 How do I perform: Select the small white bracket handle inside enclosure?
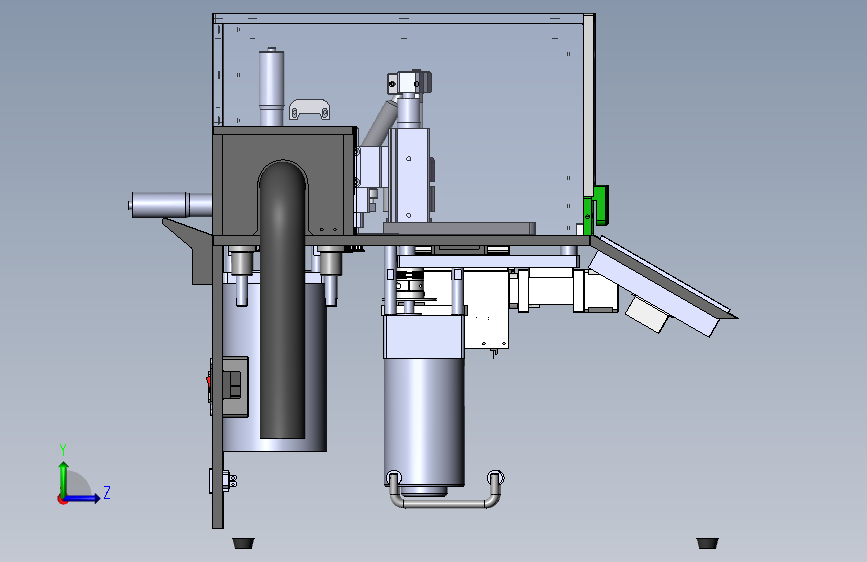pyautogui.click(x=310, y=109)
